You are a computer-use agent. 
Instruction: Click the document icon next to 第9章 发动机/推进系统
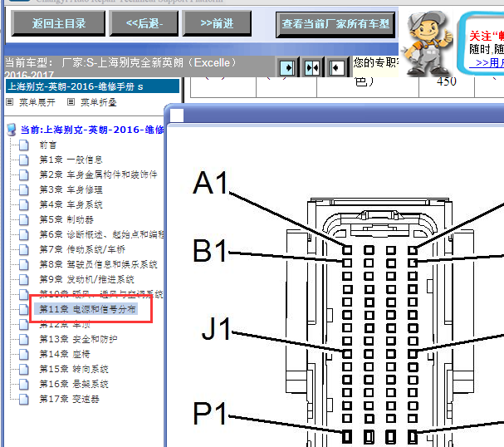[24, 279]
